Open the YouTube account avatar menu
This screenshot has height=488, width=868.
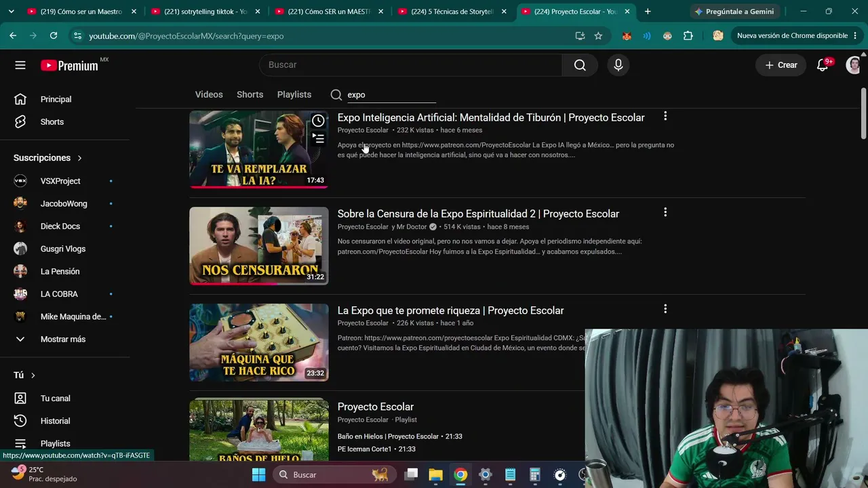coord(854,65)
